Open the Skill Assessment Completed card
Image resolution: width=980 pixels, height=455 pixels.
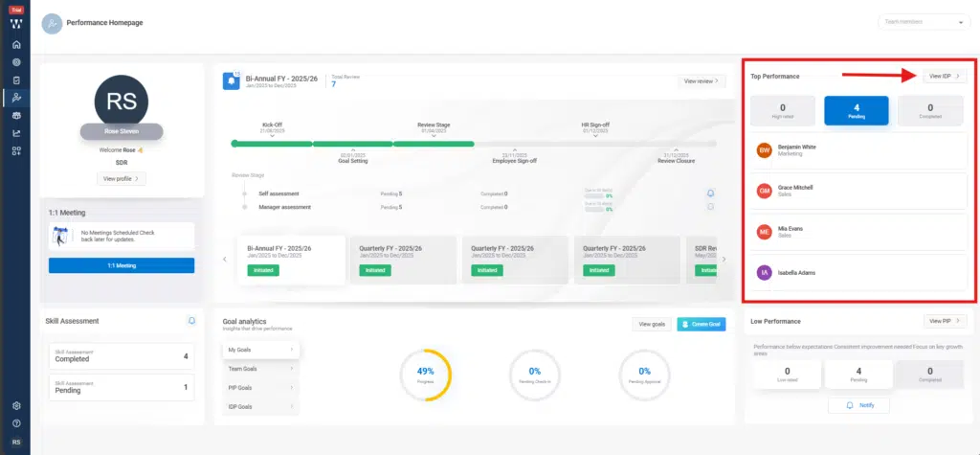[x=122, y=356]
